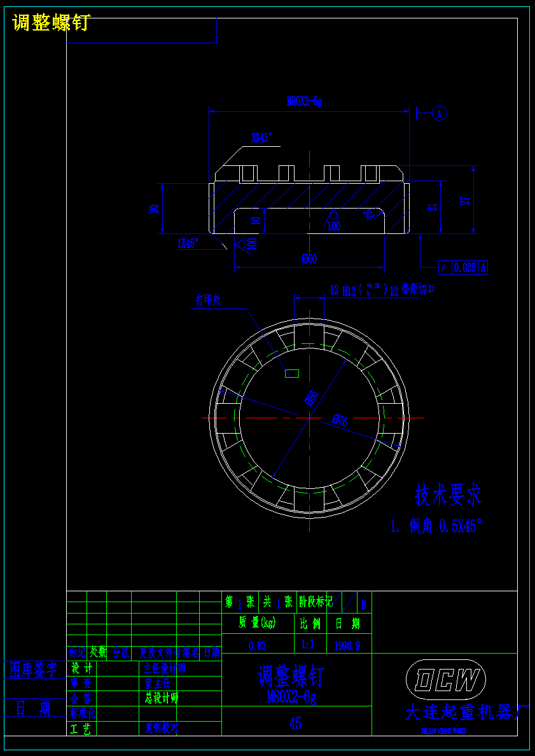Click the 1:1 scale value
The width and height of the screenshot is (535, 756).
[309, 643]
